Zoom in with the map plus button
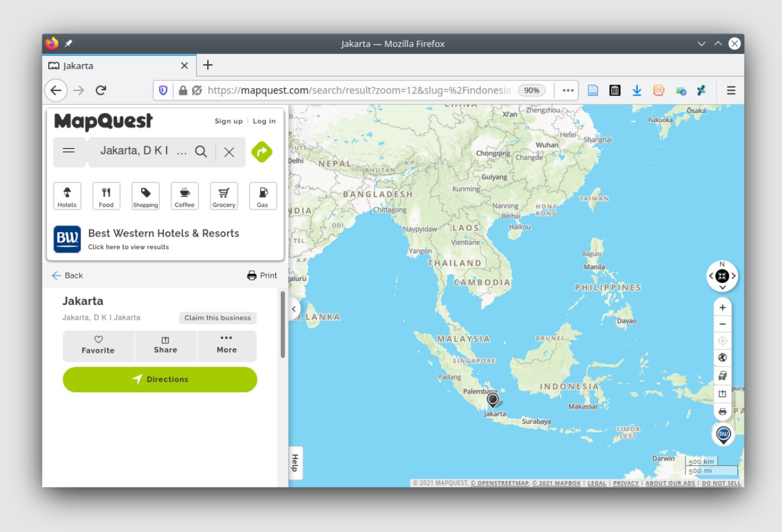782x532 pixels. point(722,308)
